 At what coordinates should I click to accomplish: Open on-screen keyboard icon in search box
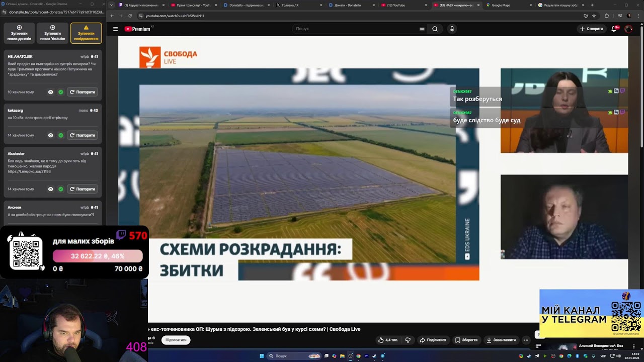[422, 29]
